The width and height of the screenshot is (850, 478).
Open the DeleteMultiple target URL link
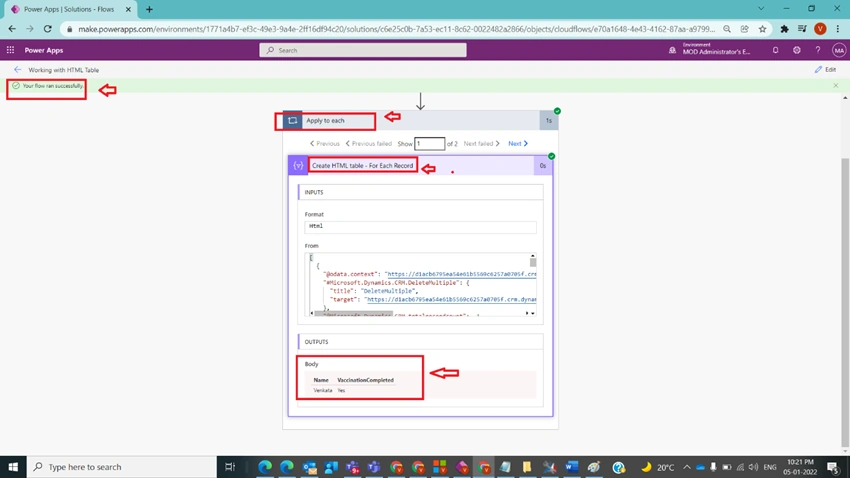[x=451, y=299]
